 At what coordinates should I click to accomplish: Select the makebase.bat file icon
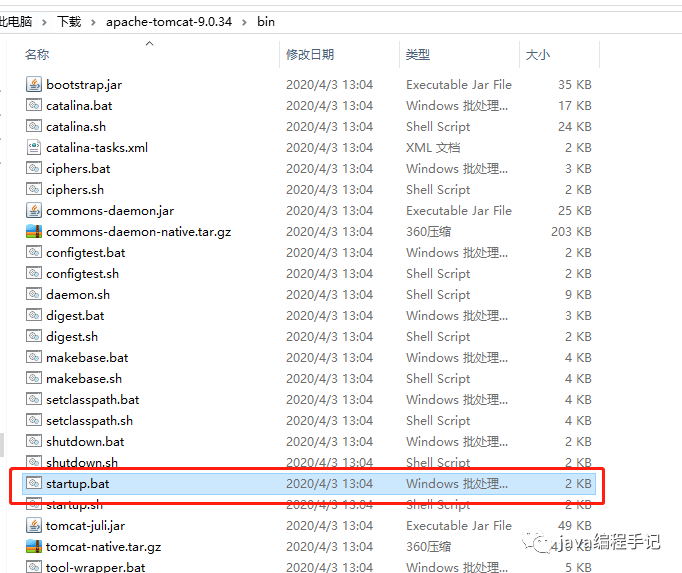click(34, 357)
